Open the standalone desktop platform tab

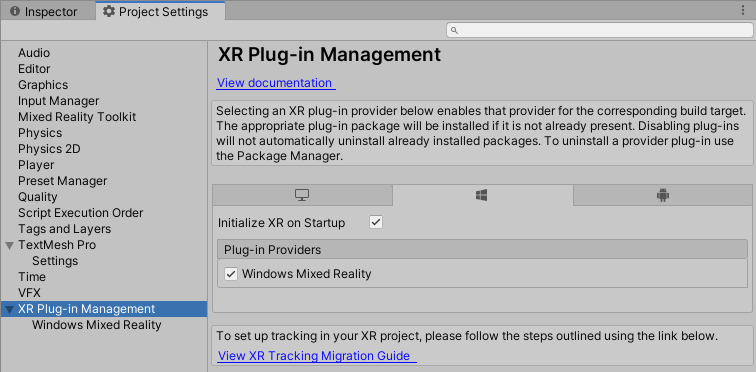[302, 195]
